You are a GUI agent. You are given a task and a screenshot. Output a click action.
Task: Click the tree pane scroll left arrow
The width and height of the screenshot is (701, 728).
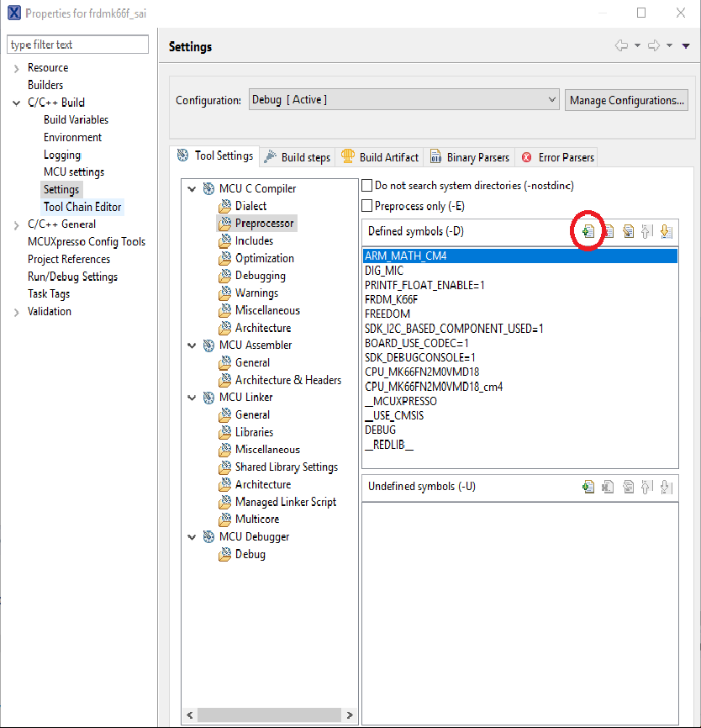point(189,715)
